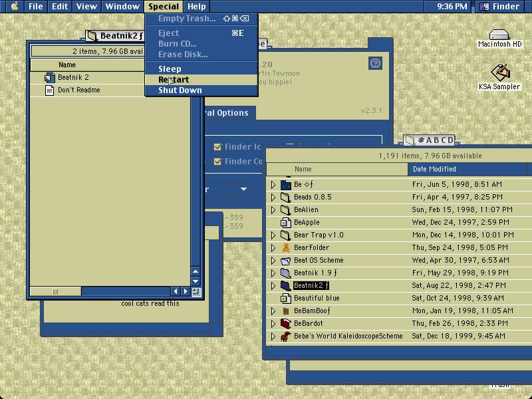The height and width of the screenshot is (399, 532).
Task: Open the Window menu
Action: [x=122, y=7]
